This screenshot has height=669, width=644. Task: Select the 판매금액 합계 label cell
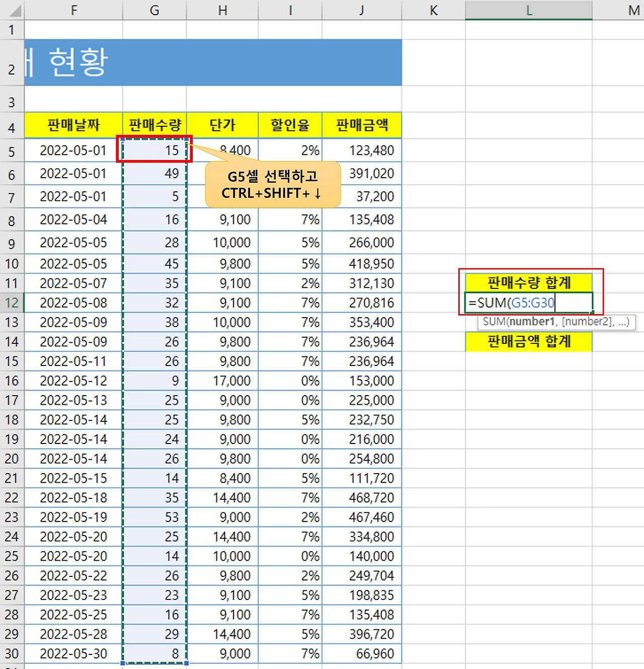click(529, 341)
